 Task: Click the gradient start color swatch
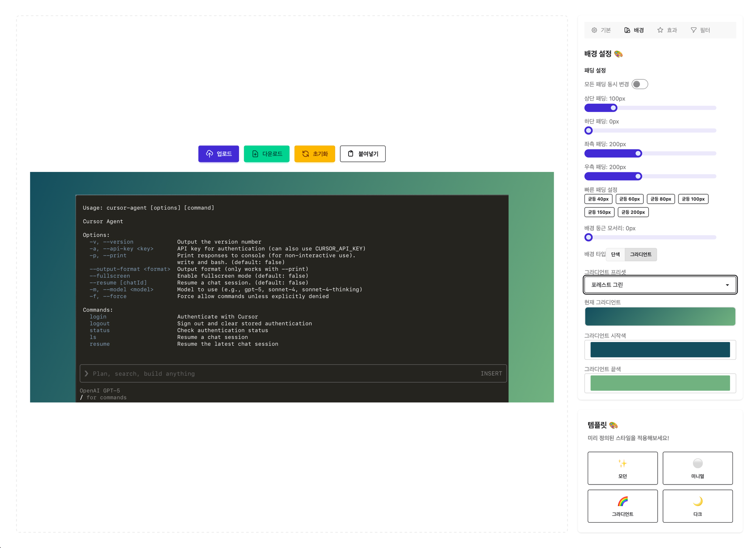660,350
